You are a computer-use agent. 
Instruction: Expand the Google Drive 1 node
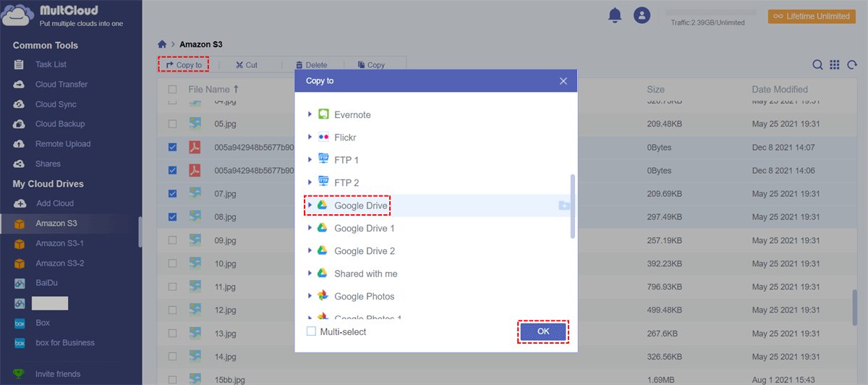310,228
